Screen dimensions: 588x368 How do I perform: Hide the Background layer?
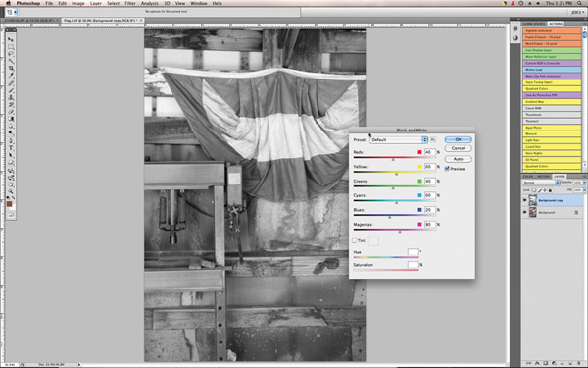coord(525,213)
